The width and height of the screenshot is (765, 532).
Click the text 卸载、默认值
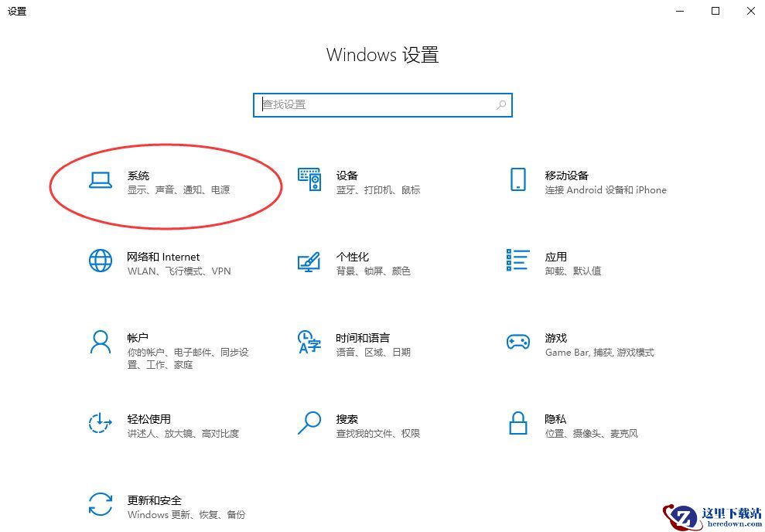tap(572, 271)
